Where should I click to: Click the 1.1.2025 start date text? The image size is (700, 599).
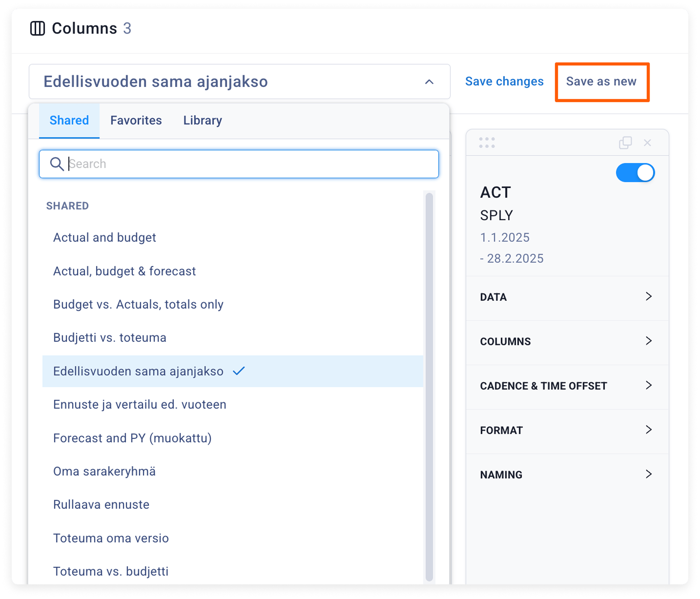point(505,238)
